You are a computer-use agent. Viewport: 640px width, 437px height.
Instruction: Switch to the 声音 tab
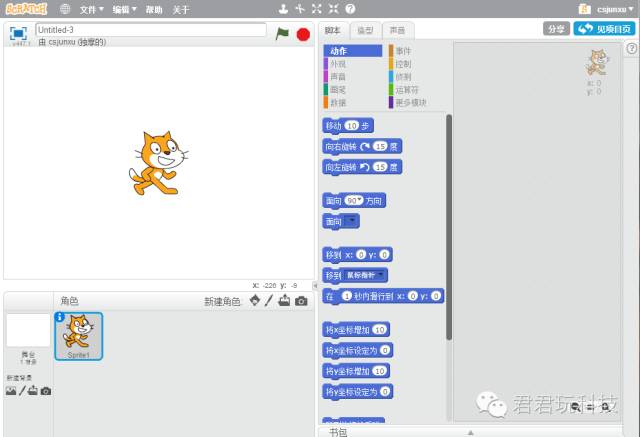397,30
